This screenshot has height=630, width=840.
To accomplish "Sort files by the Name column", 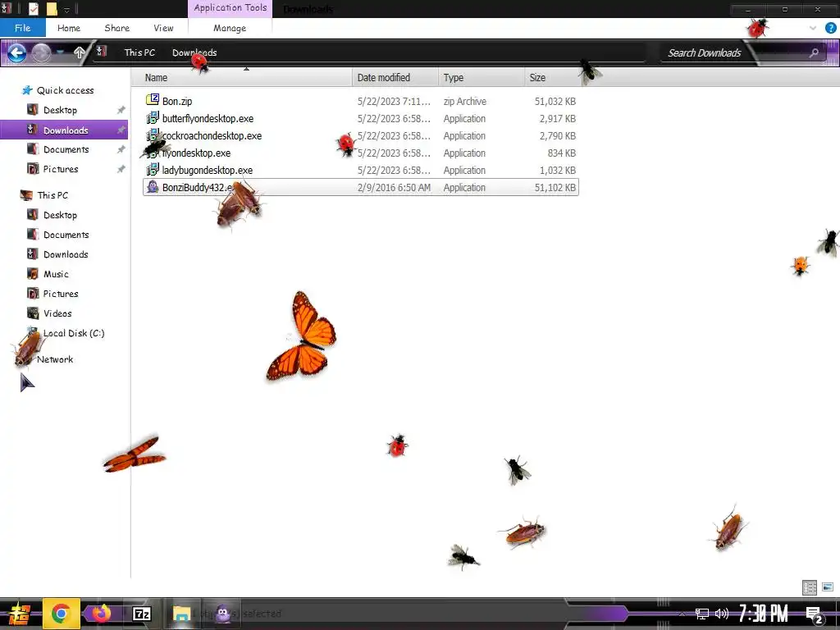I will click(x=242, y=78).
